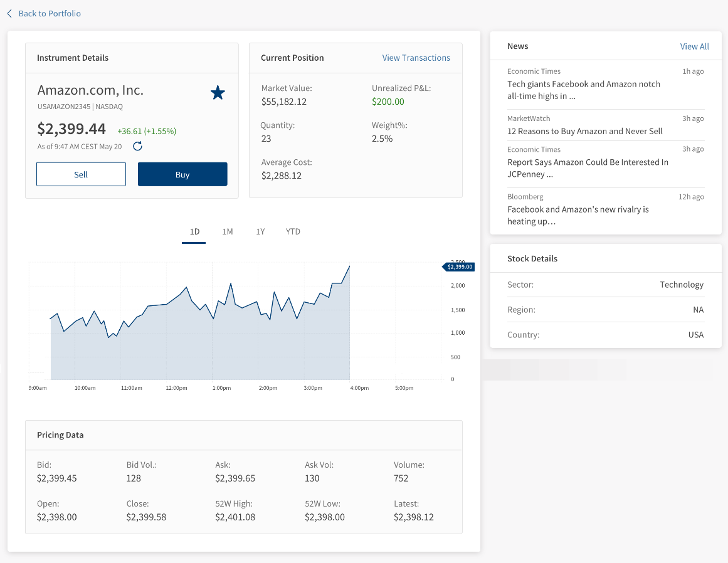
Task: Open Bloomberg article on Facebook-Amazon rivalry
Action: tap(578, 216)
